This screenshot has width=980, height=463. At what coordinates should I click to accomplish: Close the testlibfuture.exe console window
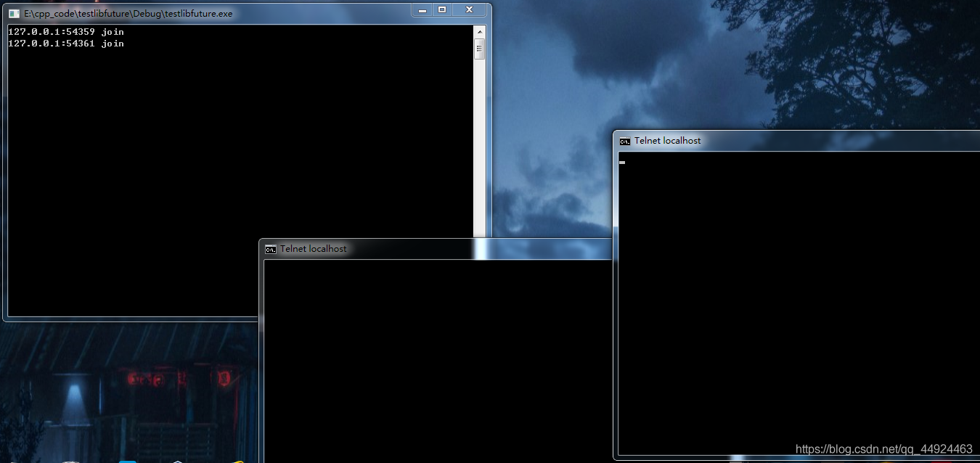click(469, 9)
